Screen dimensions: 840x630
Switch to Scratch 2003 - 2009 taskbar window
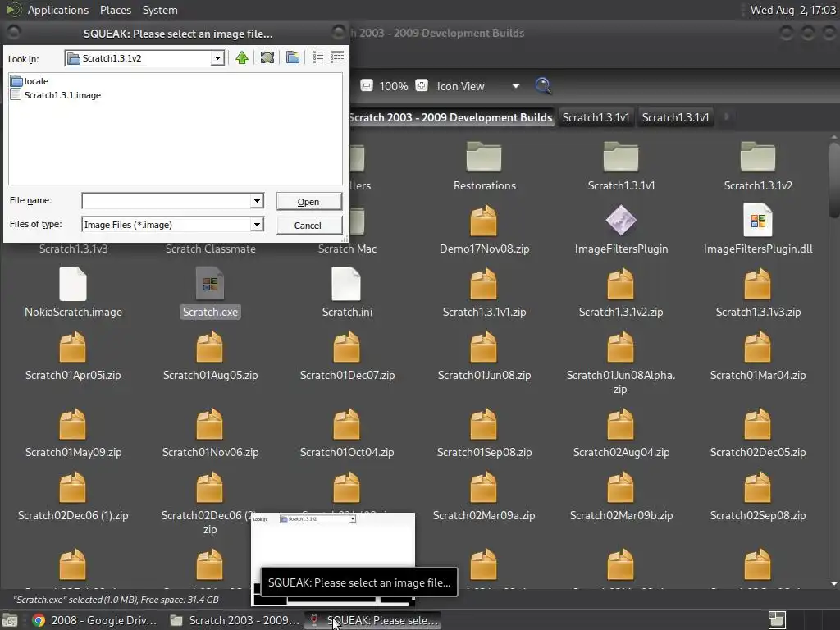(235, 620)
